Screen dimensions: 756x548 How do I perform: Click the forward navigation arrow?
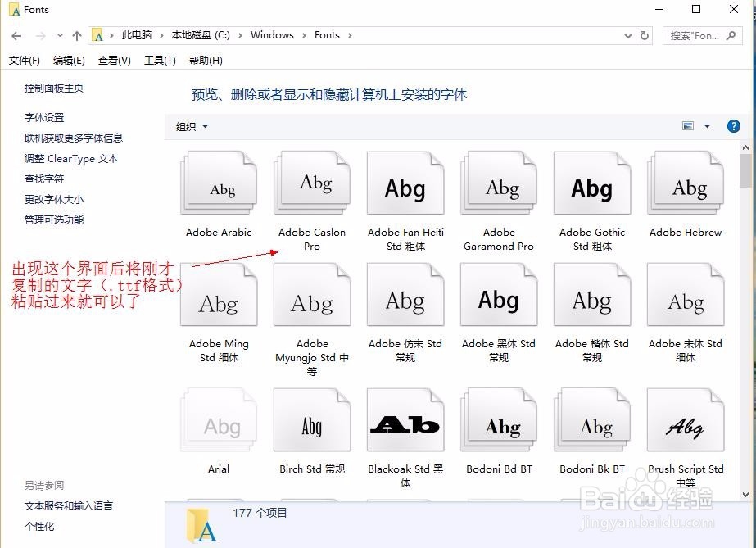(40, 36)
